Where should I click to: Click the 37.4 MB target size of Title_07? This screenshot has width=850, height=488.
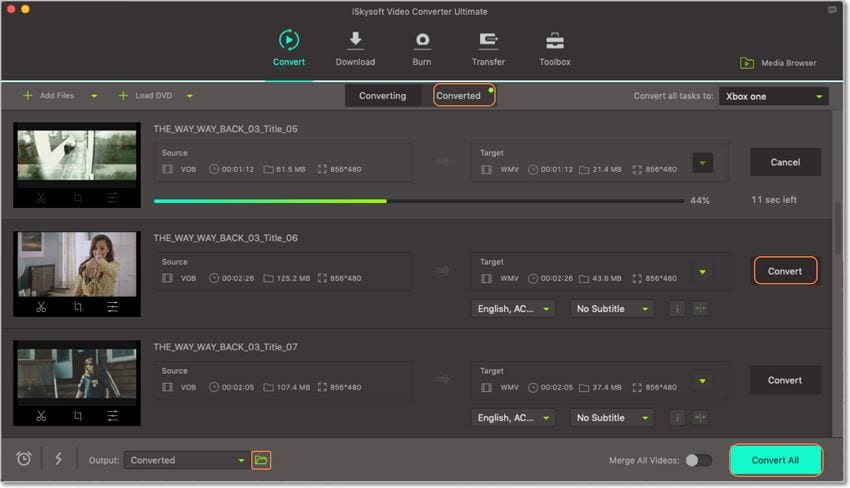pyautogui.click(x=607, y=388)
